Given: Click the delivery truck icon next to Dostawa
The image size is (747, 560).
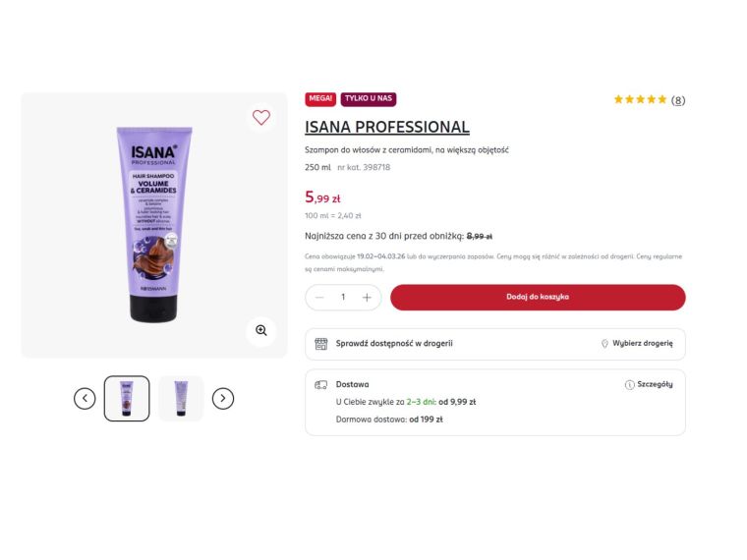Looking at the screenshot, I should coord(321,385).
